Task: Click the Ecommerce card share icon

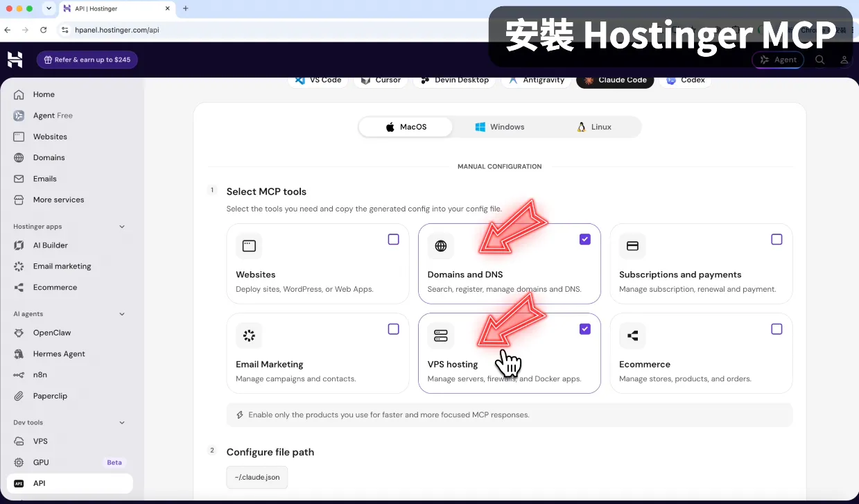Action: [632, 336]
